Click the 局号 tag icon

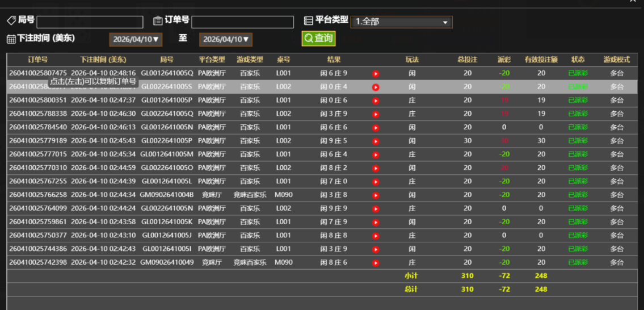[x=11, y=20]
